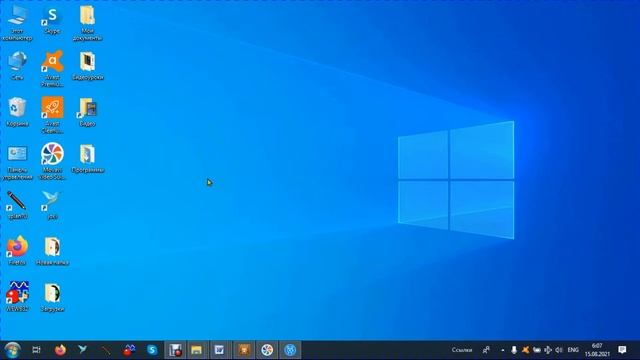The height and width of the screenshot is (360, 640).
Task: Open the Видеоуроки folder on desktop
Action: pos(87,66)
